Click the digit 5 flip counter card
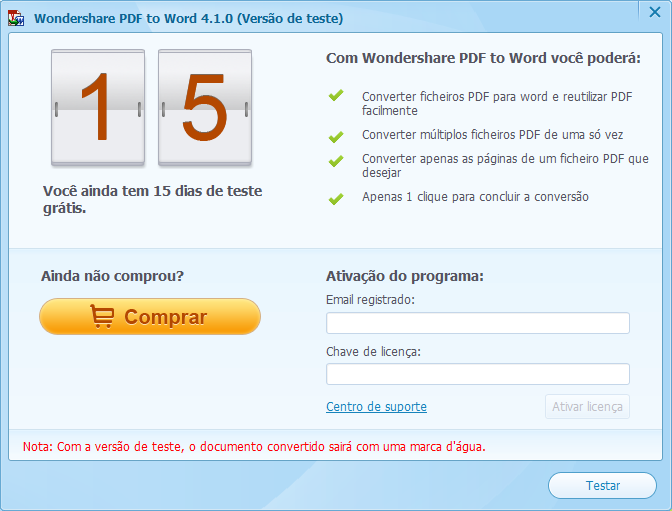This screenshot has height=511, width=672. click(x=205, y=107)
